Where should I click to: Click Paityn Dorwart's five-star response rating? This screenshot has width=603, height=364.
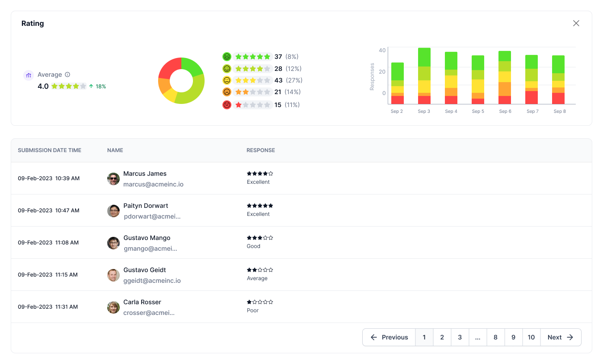click(x=260, y=206)
